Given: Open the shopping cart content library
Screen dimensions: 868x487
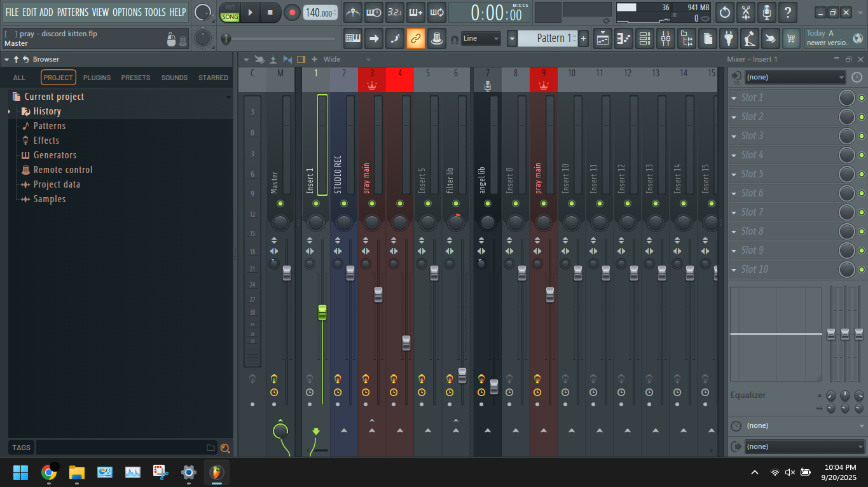Looking at the screenshot, I should pos(791,39).
